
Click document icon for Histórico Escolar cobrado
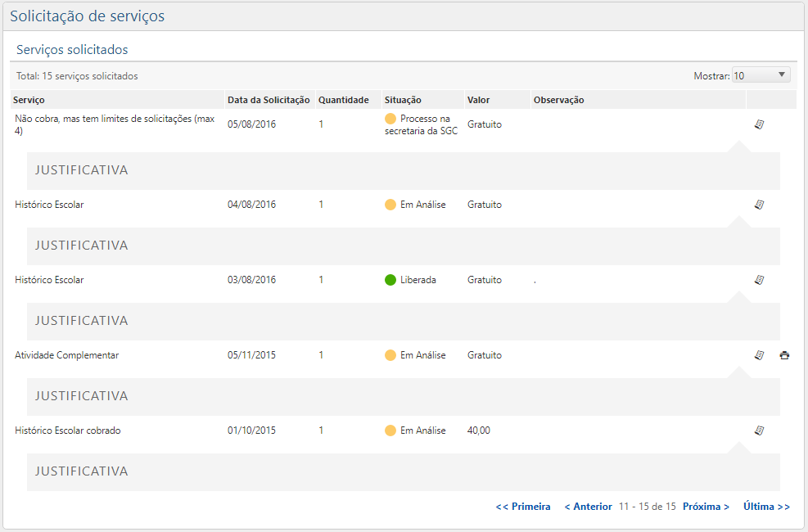coord(759,431)
